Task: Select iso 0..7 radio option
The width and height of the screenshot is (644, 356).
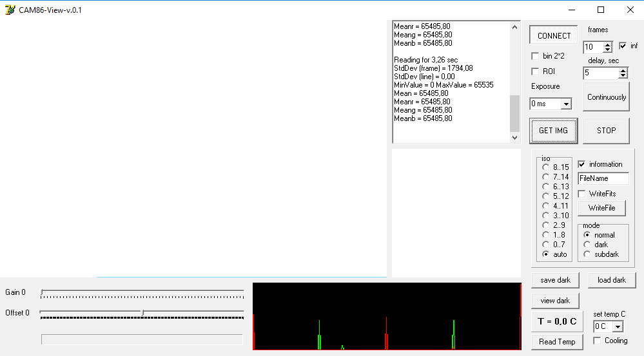Action: coord(545,245)
